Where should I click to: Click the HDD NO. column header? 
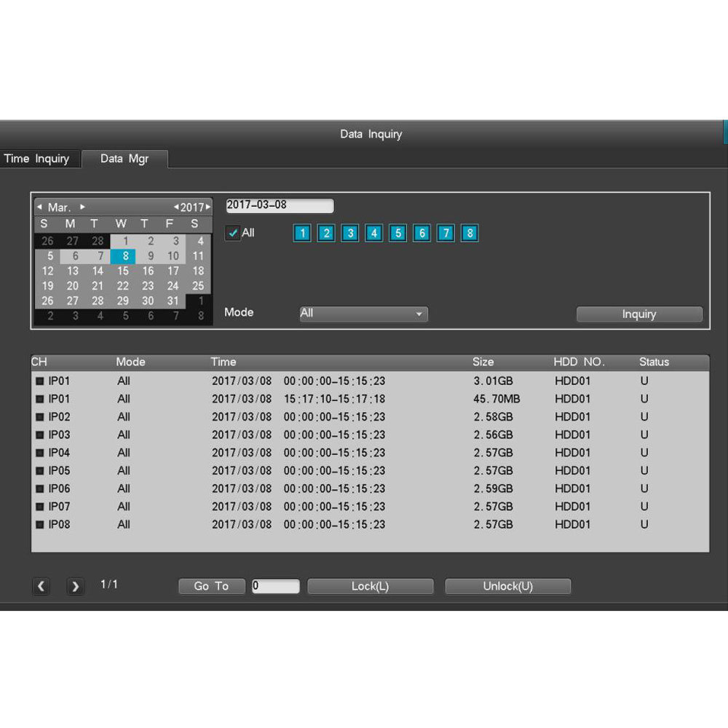pyautogui.click(x=579, y=362)
